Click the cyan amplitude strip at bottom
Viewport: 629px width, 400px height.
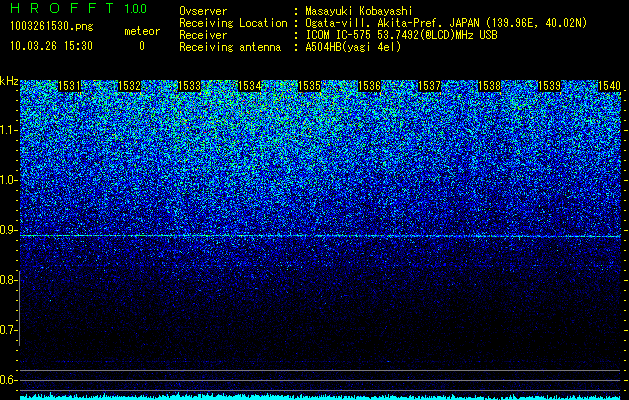(320, 396)
